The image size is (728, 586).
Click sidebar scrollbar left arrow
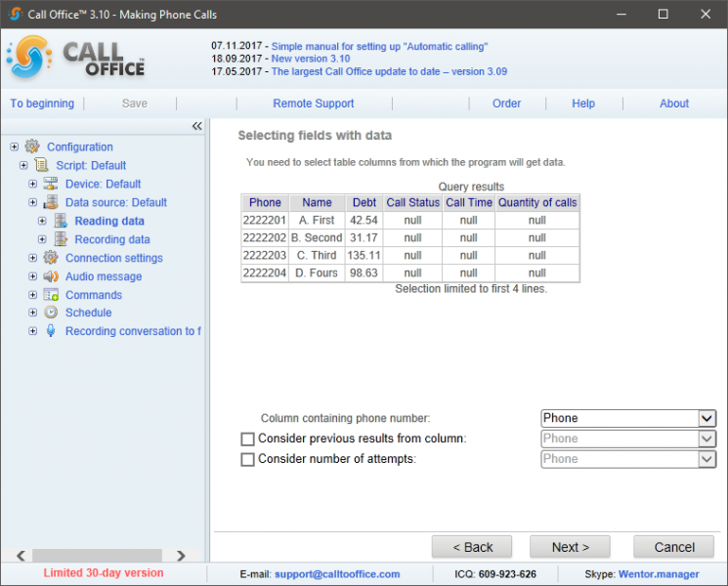click(21, 556)
